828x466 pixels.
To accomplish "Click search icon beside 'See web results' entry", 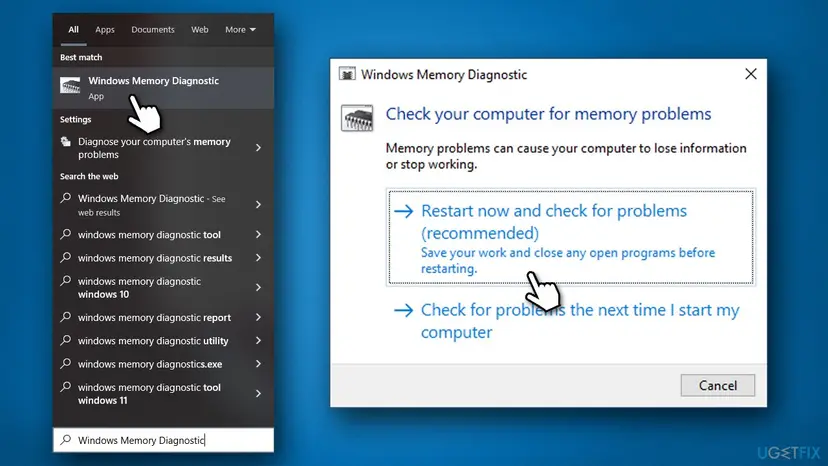I will point(65,198).
